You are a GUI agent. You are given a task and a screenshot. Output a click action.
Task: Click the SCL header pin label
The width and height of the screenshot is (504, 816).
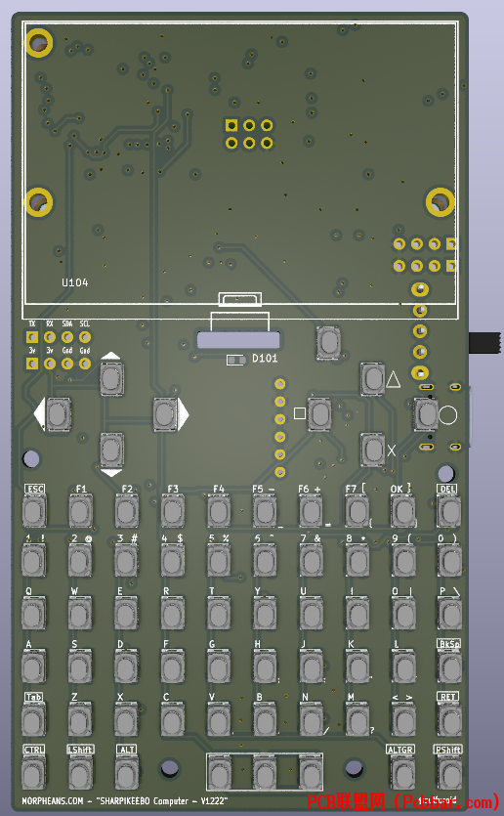(85, 323)
